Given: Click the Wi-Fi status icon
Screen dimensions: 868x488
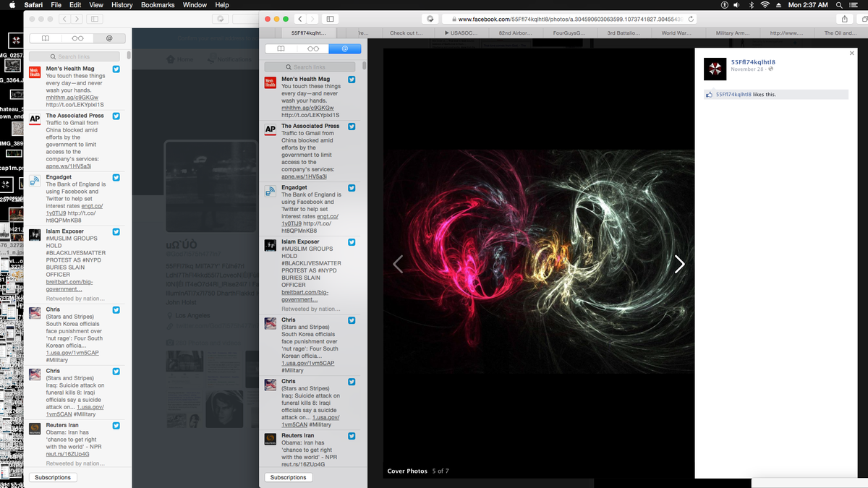Looking at the screenshot, I should [765, 5].
